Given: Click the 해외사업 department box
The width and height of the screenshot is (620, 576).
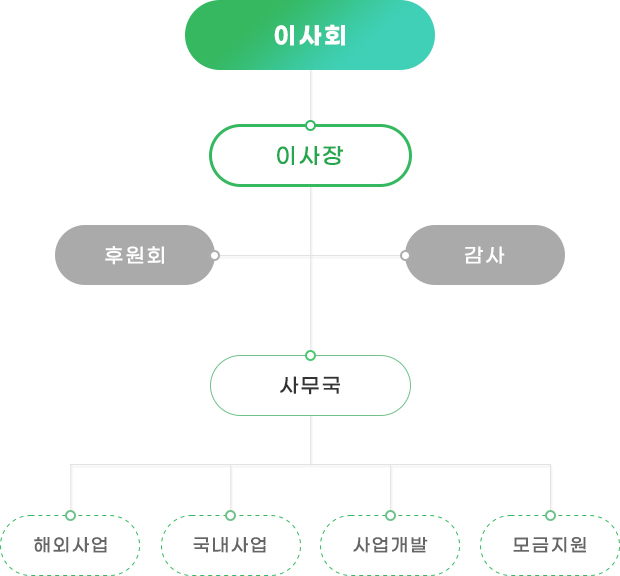Looking at the screenshot, I should (x=70, y=546).
